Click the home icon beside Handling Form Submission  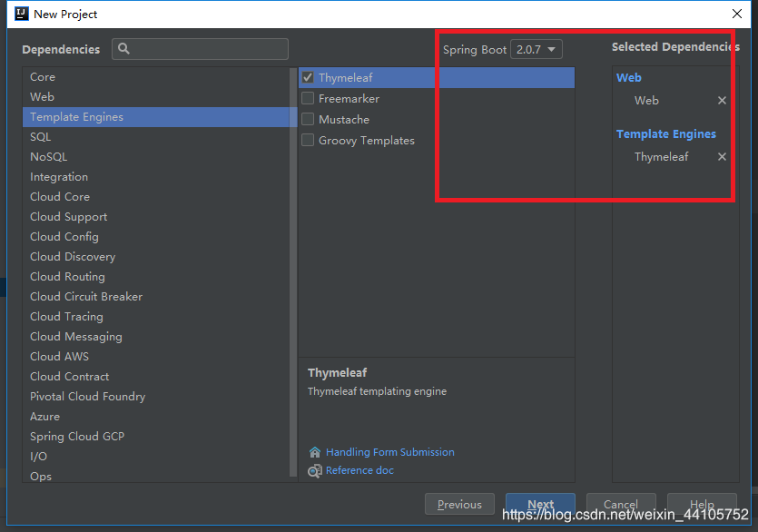click(315, 452)
